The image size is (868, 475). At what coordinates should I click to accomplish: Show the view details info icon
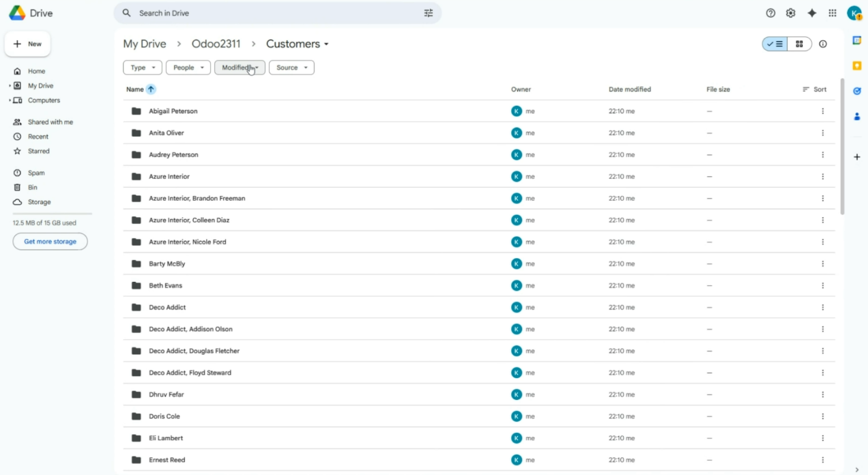(822, 44)
